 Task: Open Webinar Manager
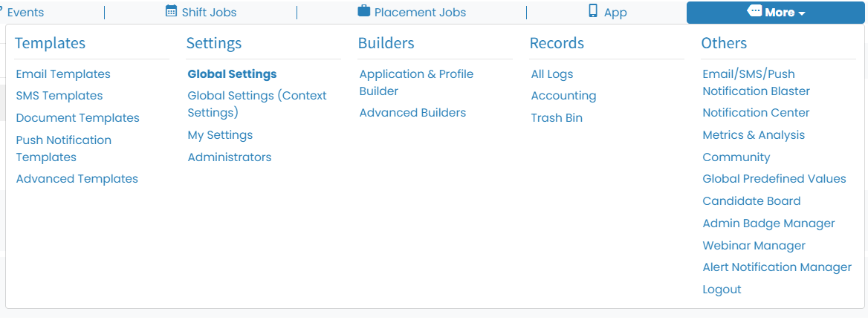[754, 246]
